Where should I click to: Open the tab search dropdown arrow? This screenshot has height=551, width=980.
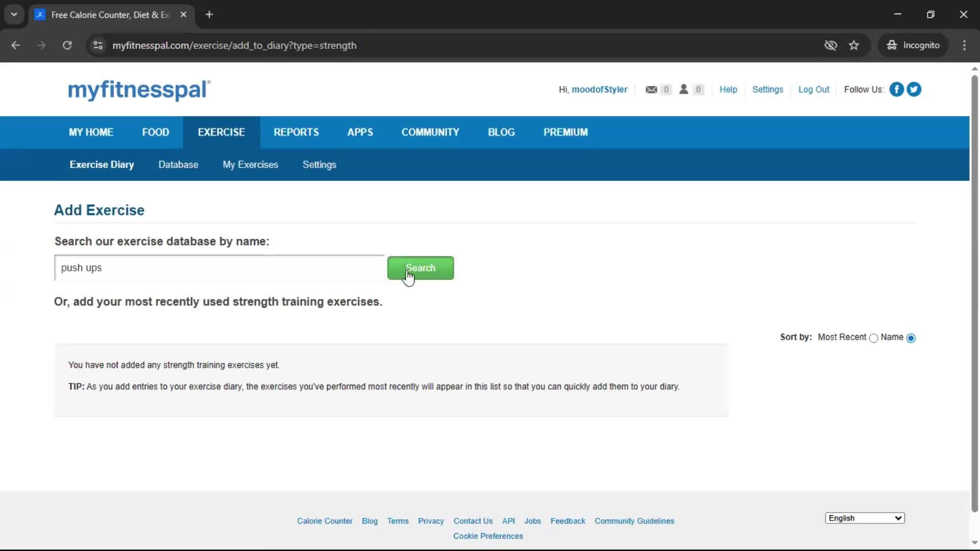(14, 15)
